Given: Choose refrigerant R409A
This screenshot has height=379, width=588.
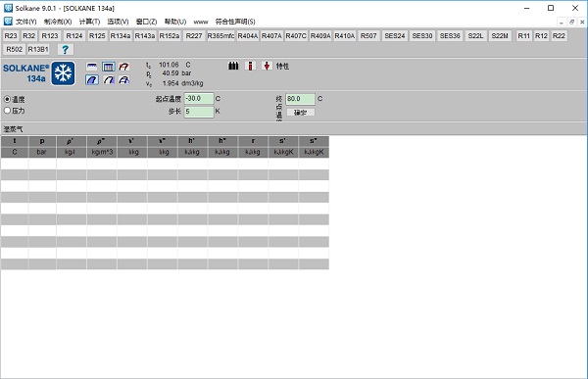Looking at the screenshot, I should 320,36.
